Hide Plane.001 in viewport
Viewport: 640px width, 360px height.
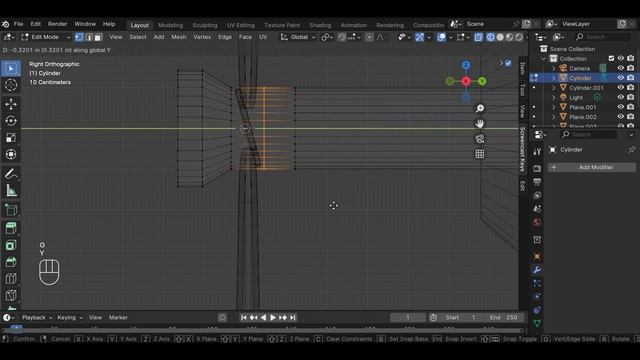[x=621, y=107]
